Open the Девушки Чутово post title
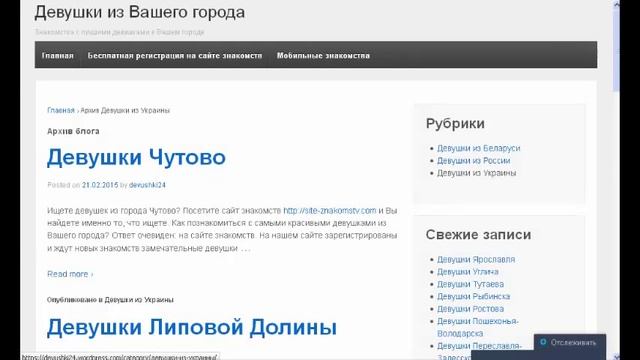This screenshot has height=360, width=640. click(x=136, y=157)
